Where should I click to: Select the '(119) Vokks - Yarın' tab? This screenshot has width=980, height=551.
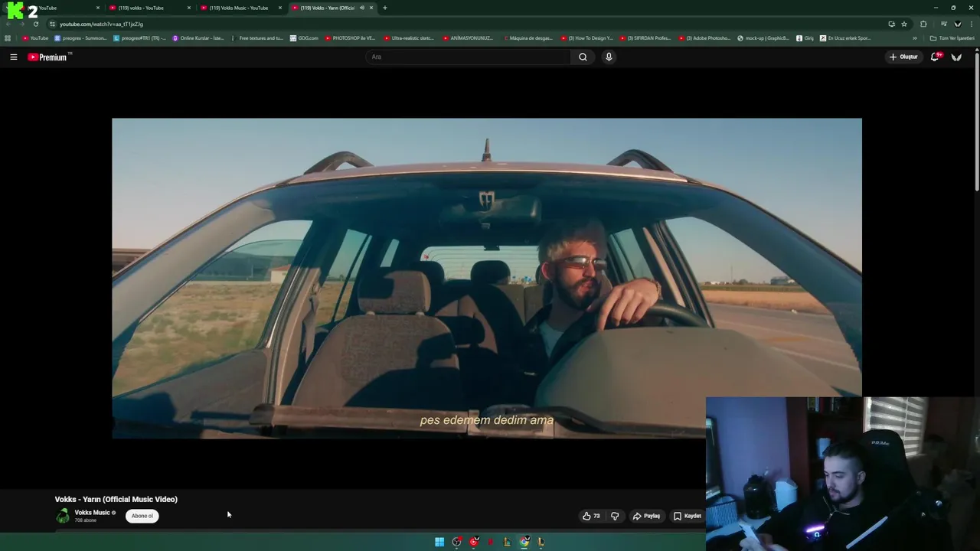(328, 8)
